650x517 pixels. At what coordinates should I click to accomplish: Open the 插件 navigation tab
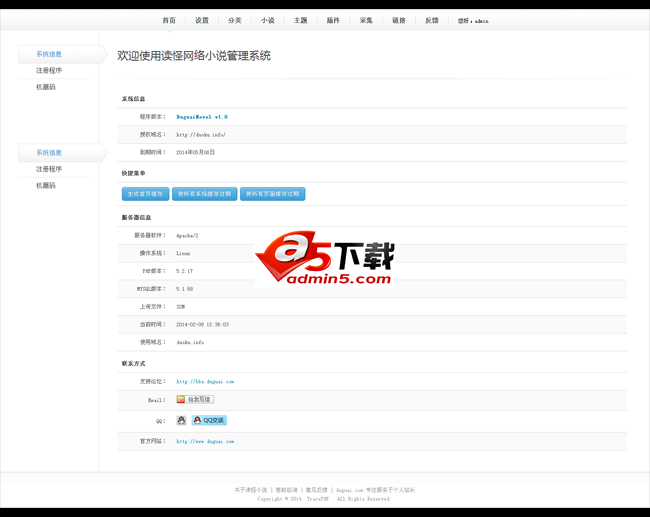pos(333,20)
